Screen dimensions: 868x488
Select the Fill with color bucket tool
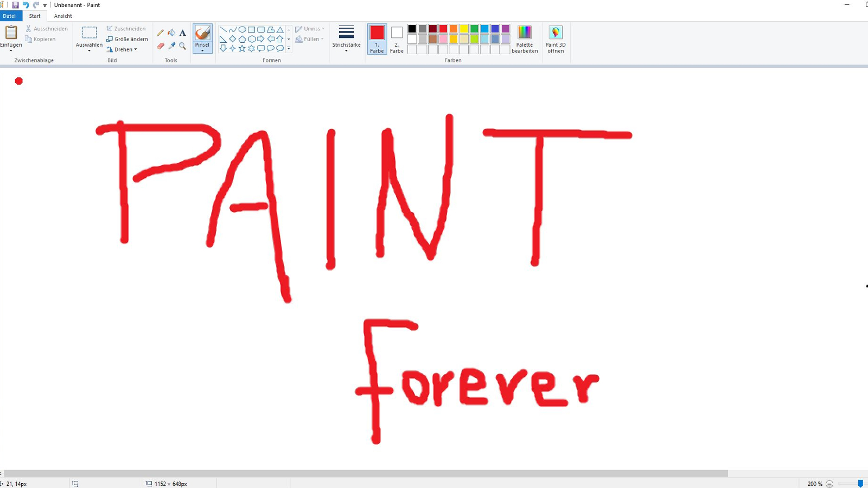[x=171, y=33]
